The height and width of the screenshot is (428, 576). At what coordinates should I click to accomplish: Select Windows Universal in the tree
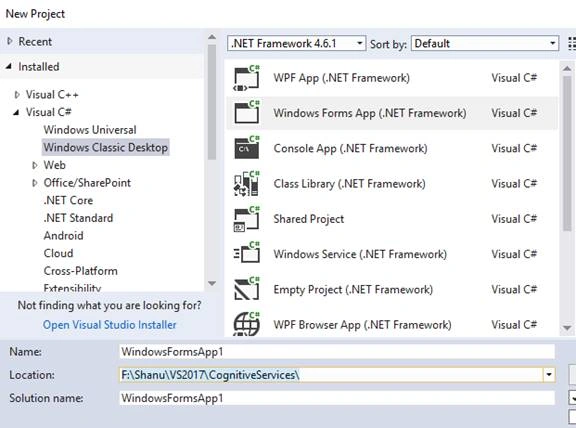[x=90, y=130]
